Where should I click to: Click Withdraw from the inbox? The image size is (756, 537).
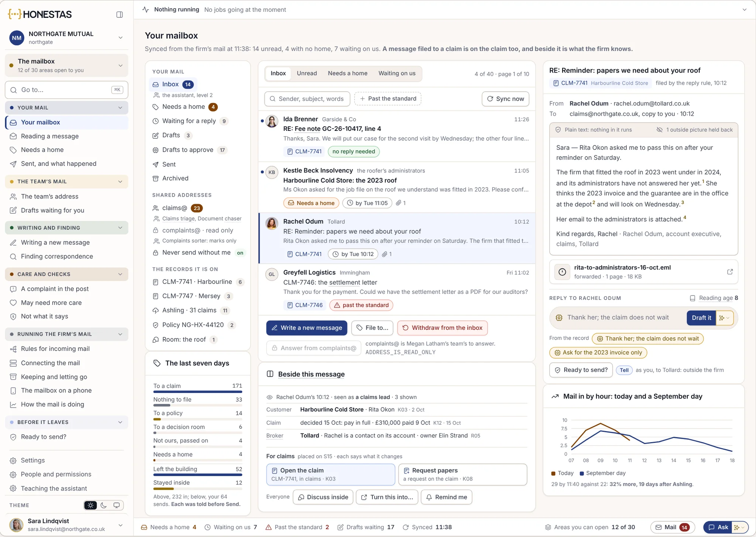[x=442, y=328]
